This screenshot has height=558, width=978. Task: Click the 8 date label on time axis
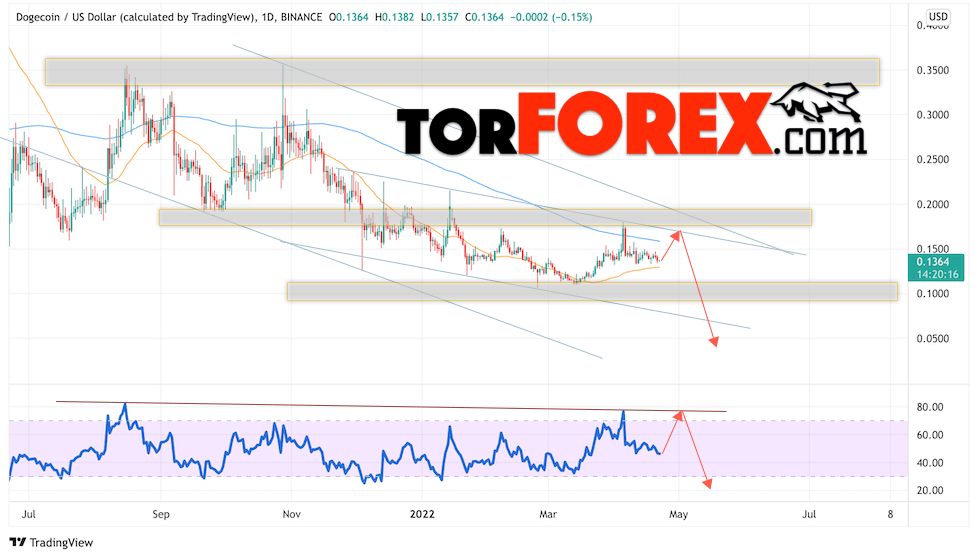pyautogui.click(x=890, y=514)
